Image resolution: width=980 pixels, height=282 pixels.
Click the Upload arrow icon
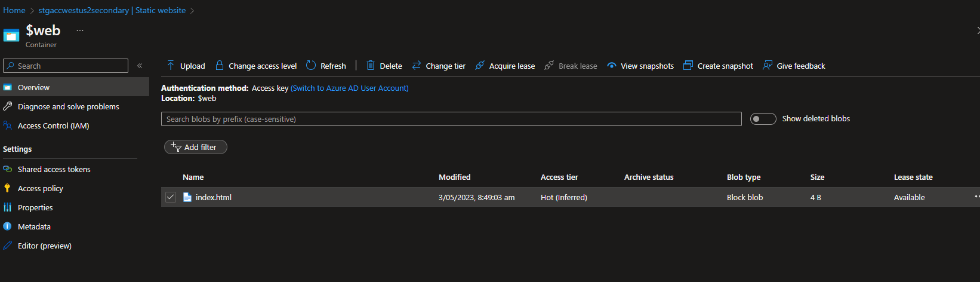(x=171, y=66)
